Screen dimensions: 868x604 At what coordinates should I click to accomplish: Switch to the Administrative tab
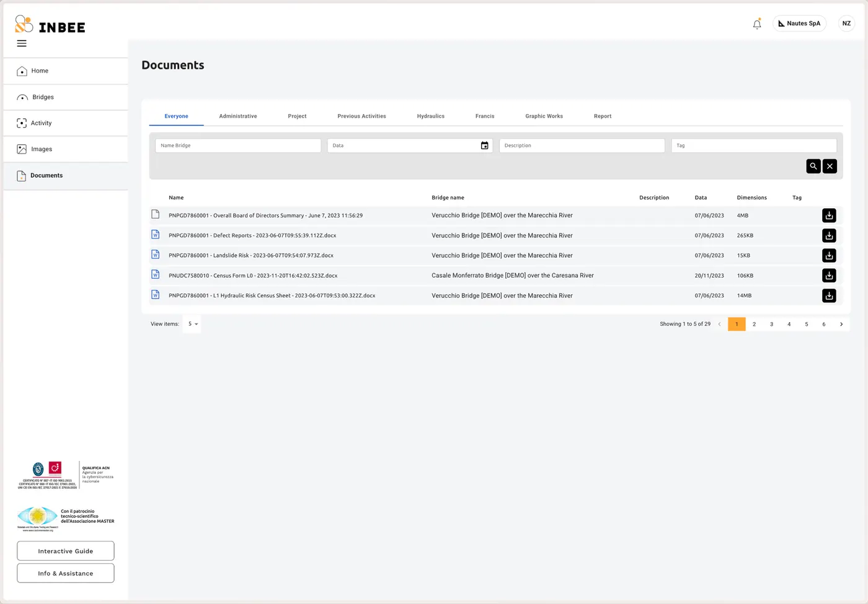click(x=238, y=116)
